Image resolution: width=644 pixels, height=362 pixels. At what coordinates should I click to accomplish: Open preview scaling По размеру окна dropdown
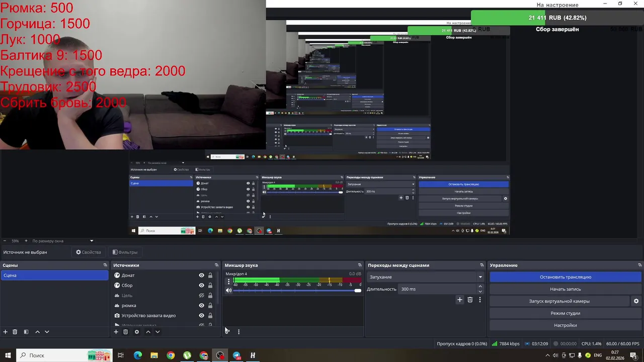click(x=63, y=241)
